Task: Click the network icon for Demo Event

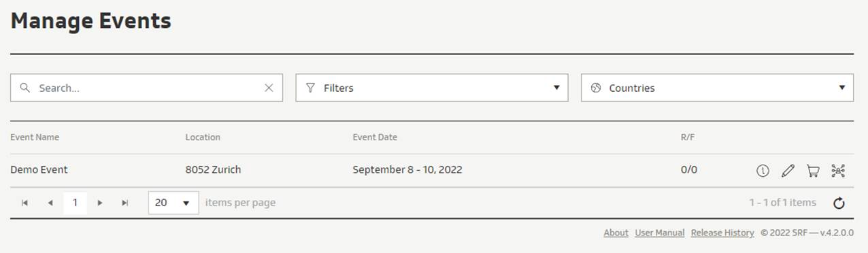Action: 838,171
